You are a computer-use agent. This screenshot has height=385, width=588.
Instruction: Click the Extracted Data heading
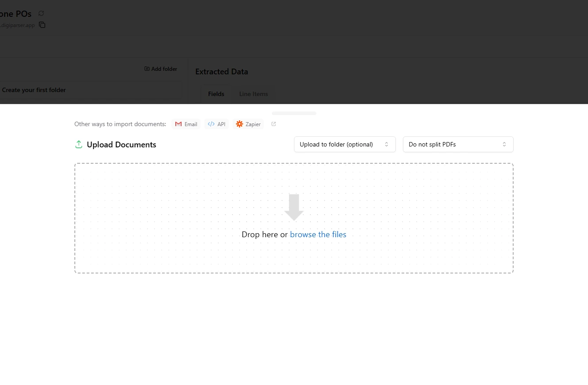coord(222,72)
